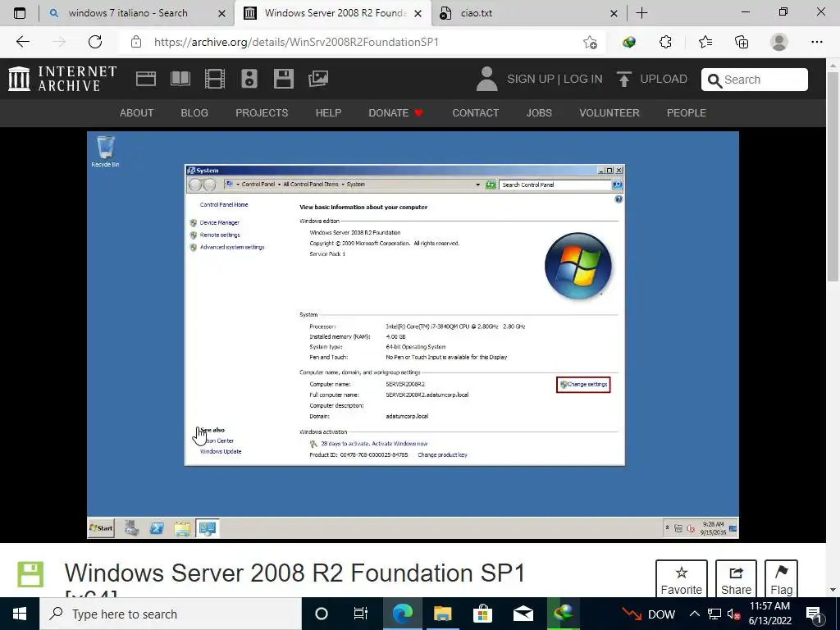Image resolution: width=840 pixels, height=630 pixels.
Task: Open the Collections icon in Edge toolbar
Action: (742, 42)
